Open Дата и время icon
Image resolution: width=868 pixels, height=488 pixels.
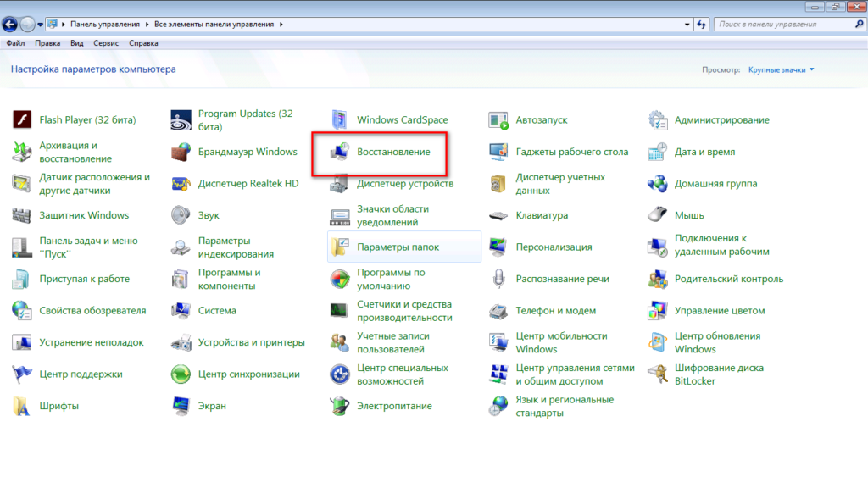tap(657, 152)
